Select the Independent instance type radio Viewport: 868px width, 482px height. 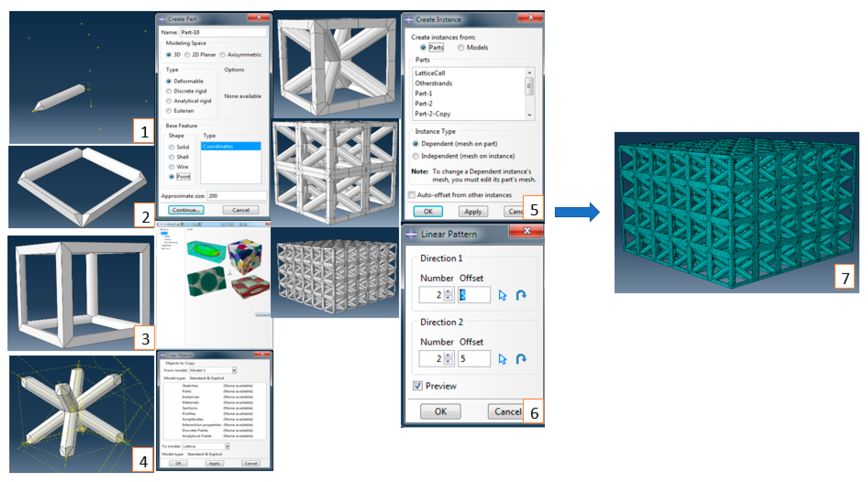416,156
